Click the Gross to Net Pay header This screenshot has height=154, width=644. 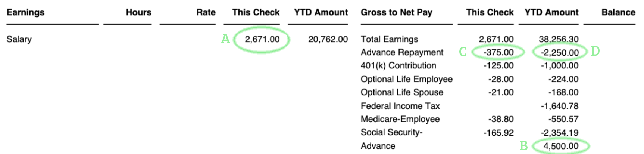pyautogui.click(x=396, y=12)
